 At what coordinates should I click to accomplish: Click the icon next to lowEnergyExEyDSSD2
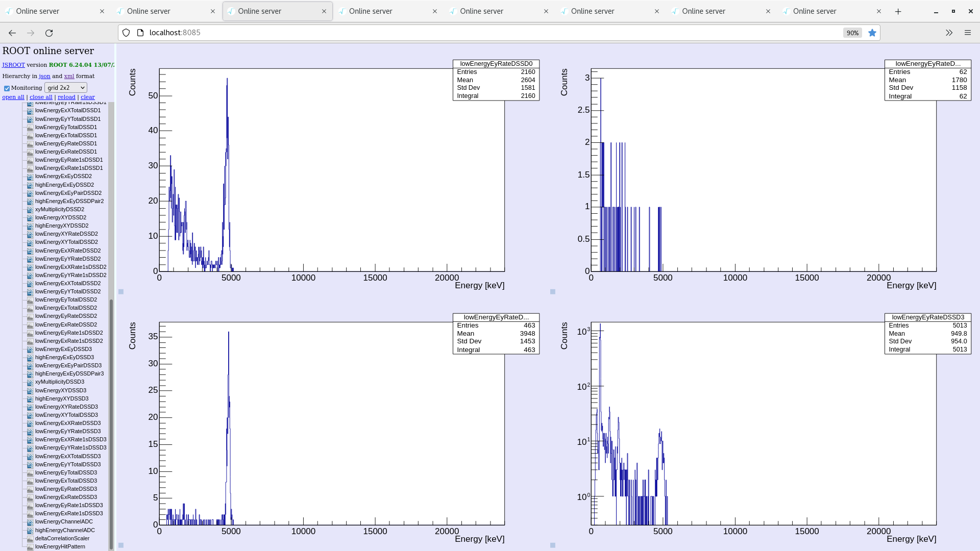(x=30, y=177)
